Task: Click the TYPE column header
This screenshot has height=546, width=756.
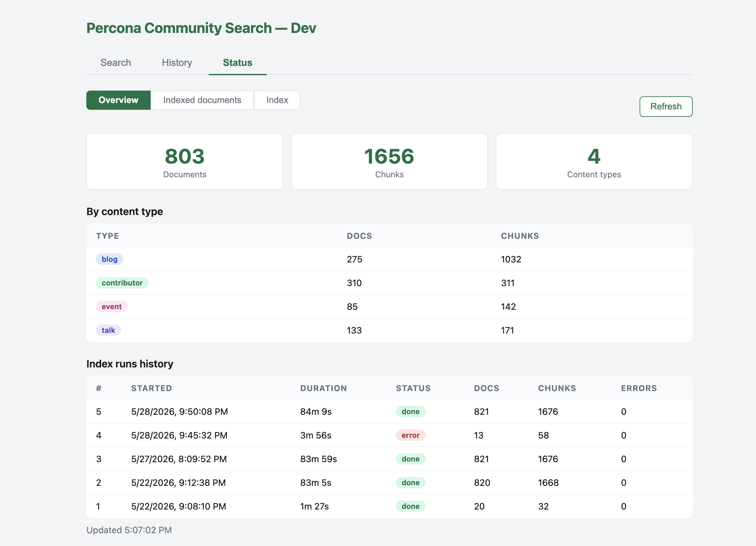Action: pos(107,236)
